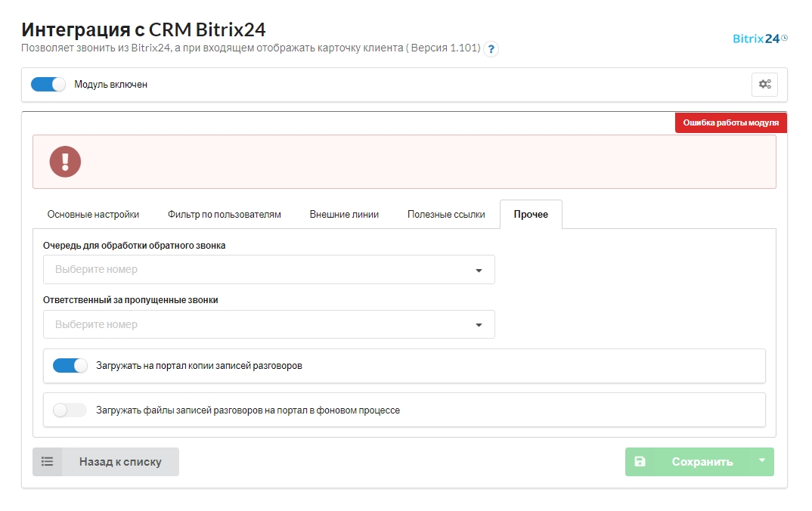812x511 pixels.
Task: Click the red exclamation error icon
Action: pos(65,161)
